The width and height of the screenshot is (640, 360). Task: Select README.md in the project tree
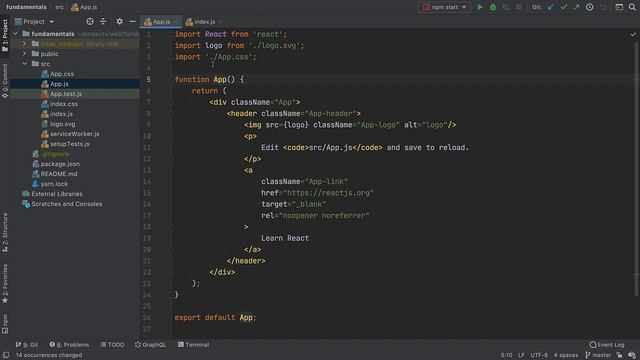coord(59,174)
